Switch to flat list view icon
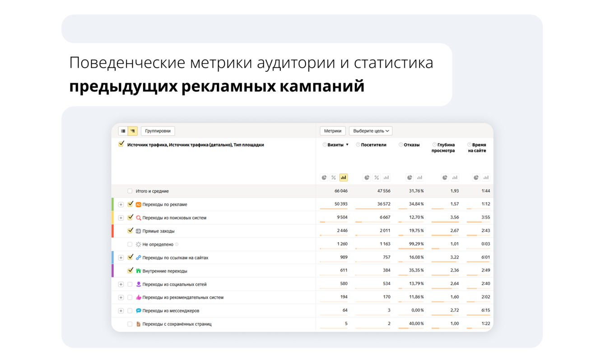 (x=123, y=131)
